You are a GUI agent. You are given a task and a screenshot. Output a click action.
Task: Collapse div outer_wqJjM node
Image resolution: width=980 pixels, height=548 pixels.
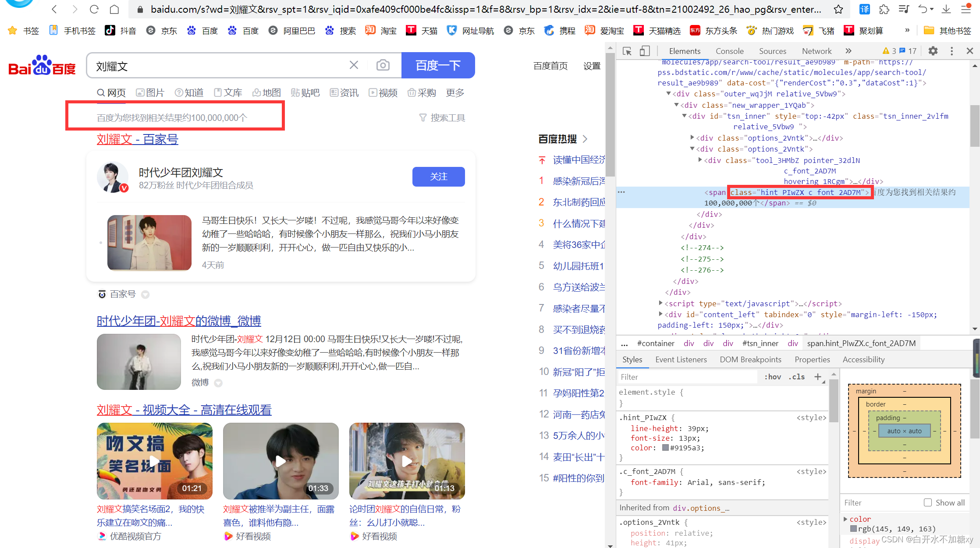(x=668, y=93)
